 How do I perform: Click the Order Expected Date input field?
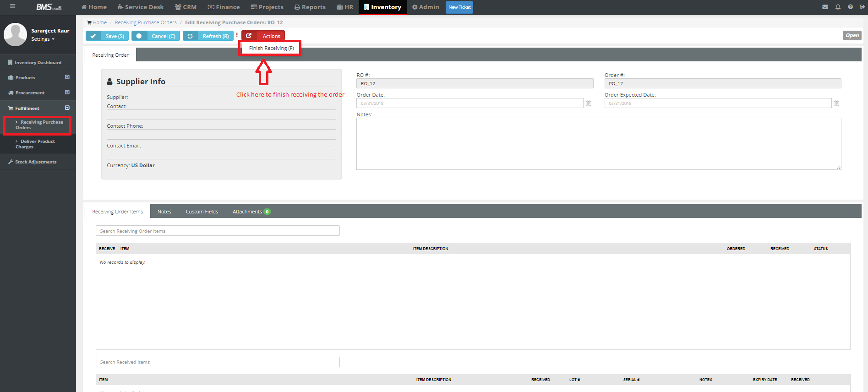[718, 103]
